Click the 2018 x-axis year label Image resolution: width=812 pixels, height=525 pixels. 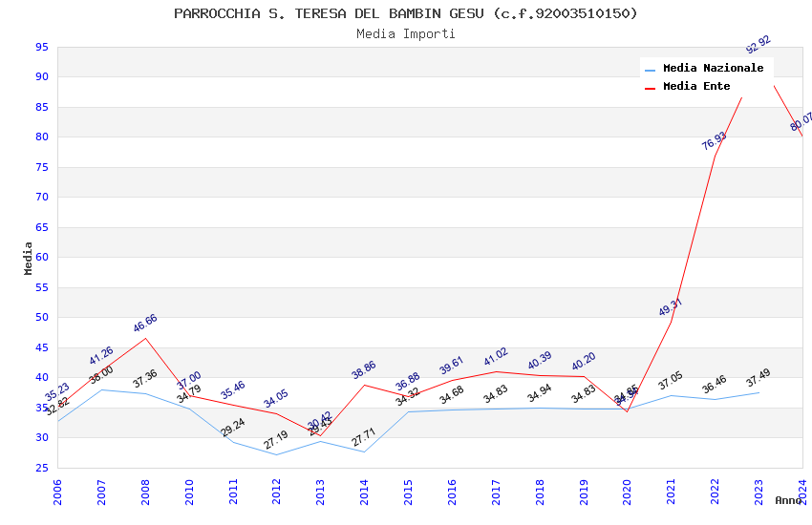click(x=540, y=492)
